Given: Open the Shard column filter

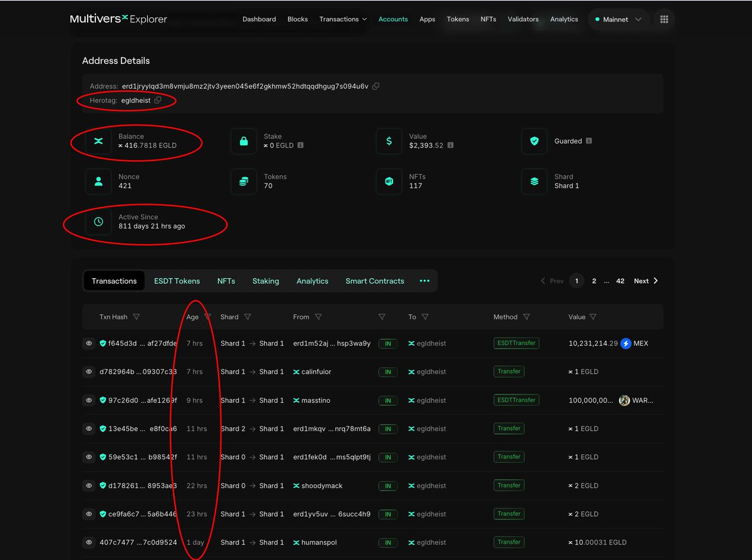Looking at the screenshot, I should point(248,317).
